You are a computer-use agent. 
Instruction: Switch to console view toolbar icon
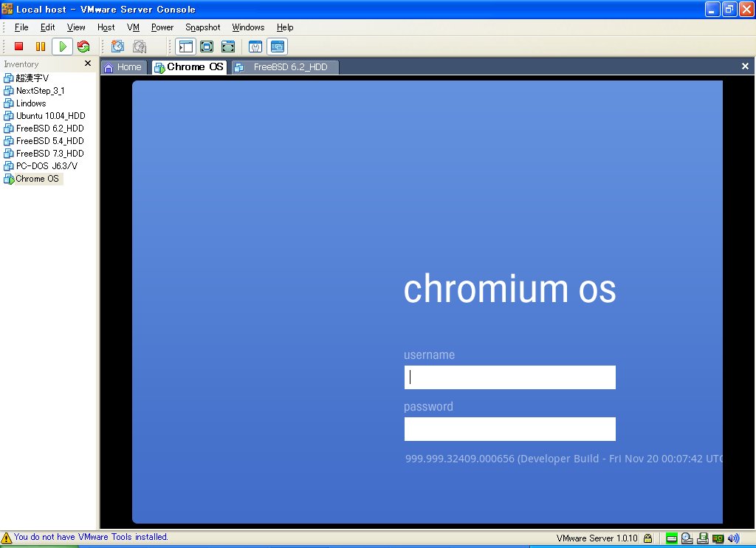pyautogui.click(x=278, y=47)
